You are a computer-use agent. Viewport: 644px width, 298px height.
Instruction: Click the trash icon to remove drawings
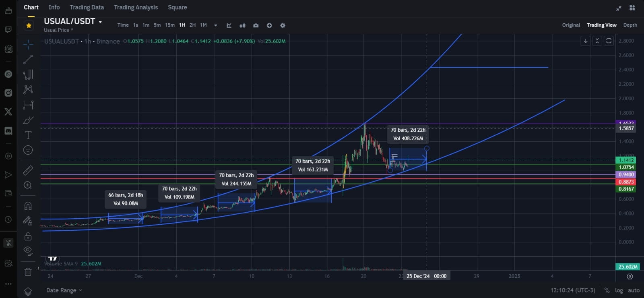(x=28, y=272)
